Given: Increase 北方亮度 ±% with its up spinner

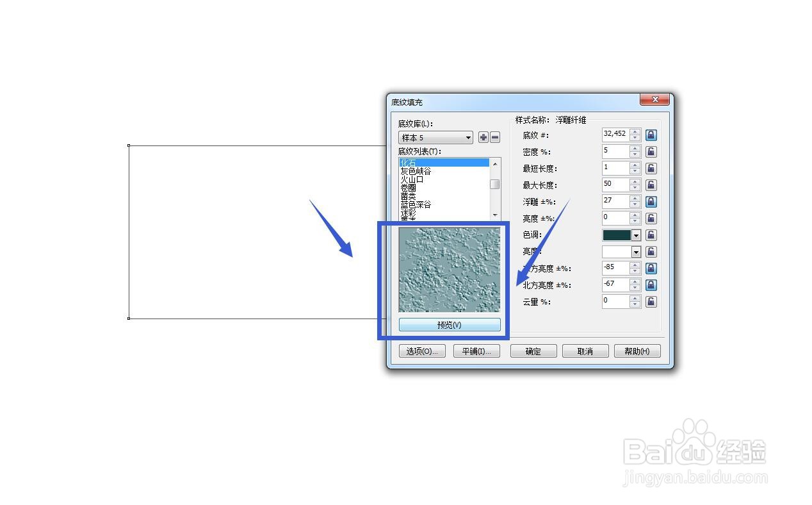Looking at the screenshot, I should (635, 282).
